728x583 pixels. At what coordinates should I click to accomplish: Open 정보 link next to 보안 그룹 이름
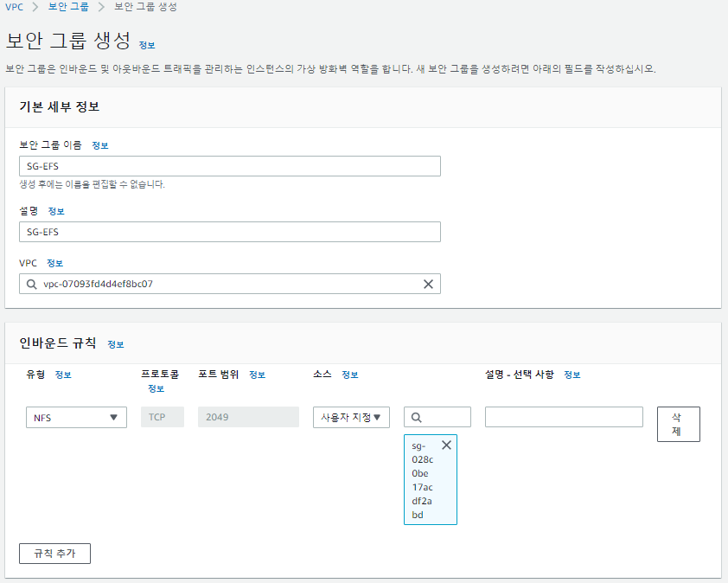pyautogui.click(x=99, y=145)
